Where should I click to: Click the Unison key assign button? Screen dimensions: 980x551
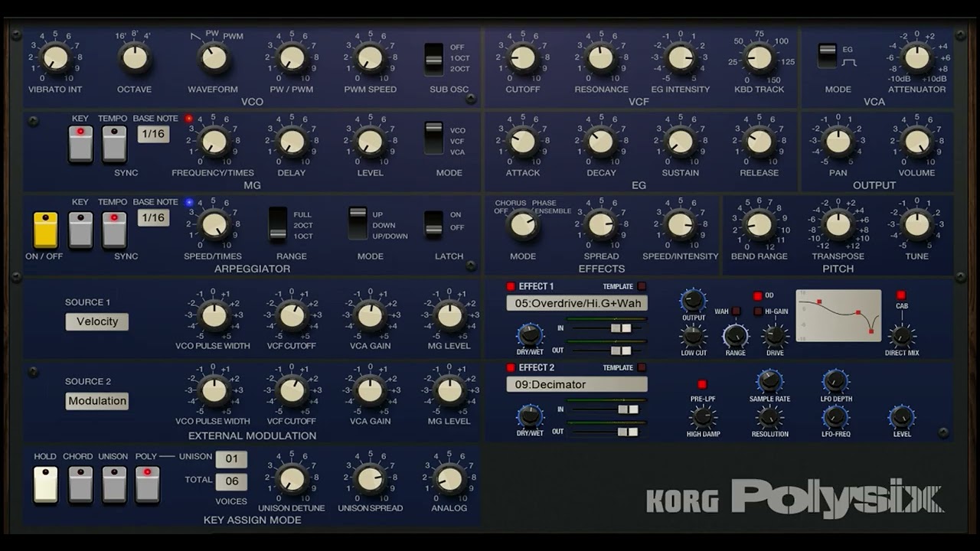click(x=114, y=484)
